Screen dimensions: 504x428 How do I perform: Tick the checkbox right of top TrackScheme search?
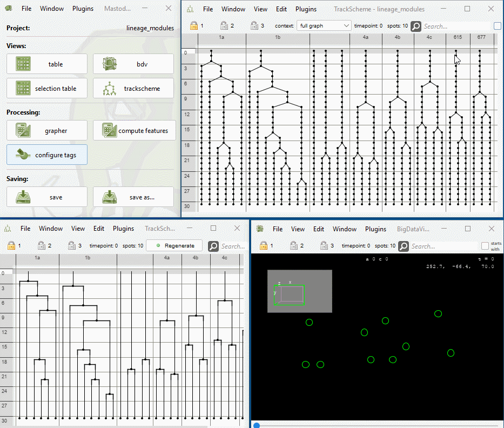coord(498,26)
